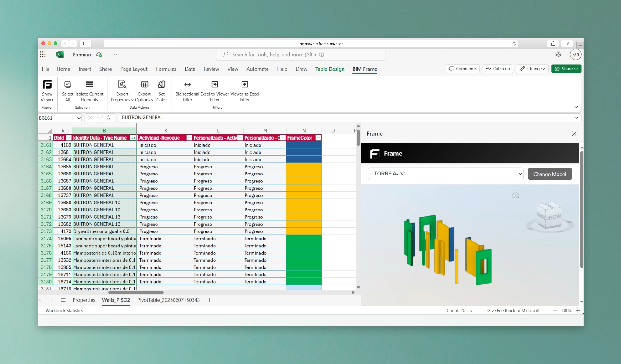The height and width of the screenshot is (364, 621).
Task: Open the FrameColor column filter
Action: pyautogui.click(x=318, y=138)
